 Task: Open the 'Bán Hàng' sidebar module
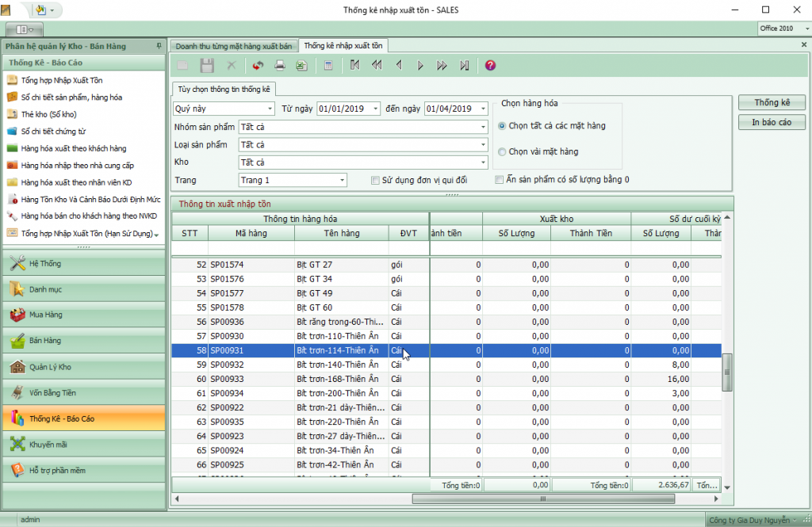tap(46, 341)
